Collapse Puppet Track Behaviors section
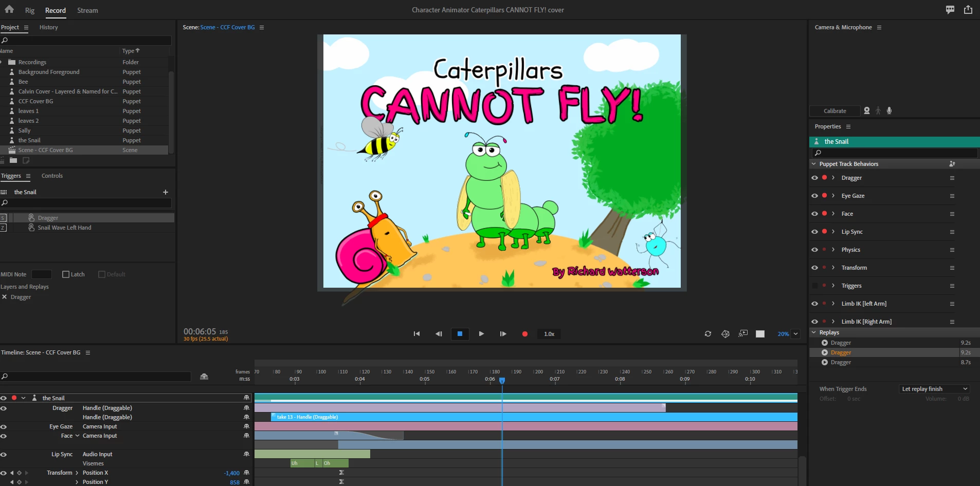 point(814,164)
